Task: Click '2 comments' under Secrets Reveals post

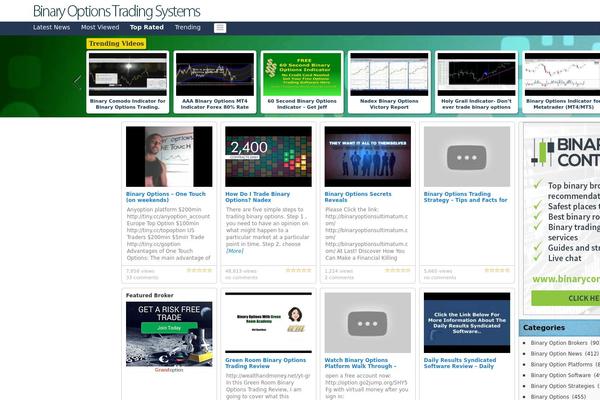Action: click(339, 278)
